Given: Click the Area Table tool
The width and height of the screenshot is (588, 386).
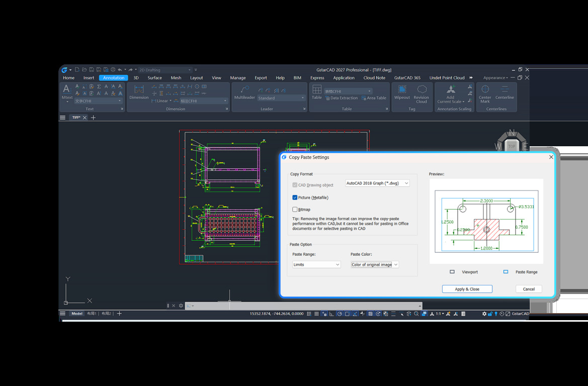Looking at the screenshot, I should pos(374,98).
